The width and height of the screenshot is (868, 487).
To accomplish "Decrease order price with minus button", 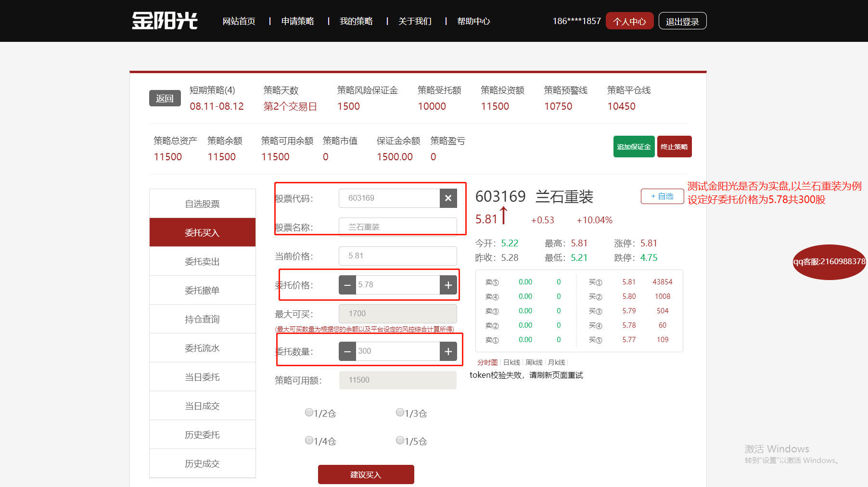I will pos(347,285).
